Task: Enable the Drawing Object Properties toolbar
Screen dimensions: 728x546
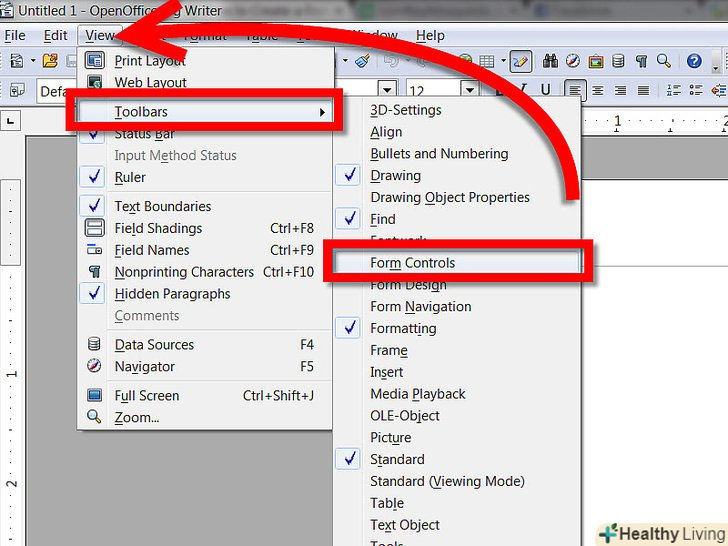Action: 457,197
